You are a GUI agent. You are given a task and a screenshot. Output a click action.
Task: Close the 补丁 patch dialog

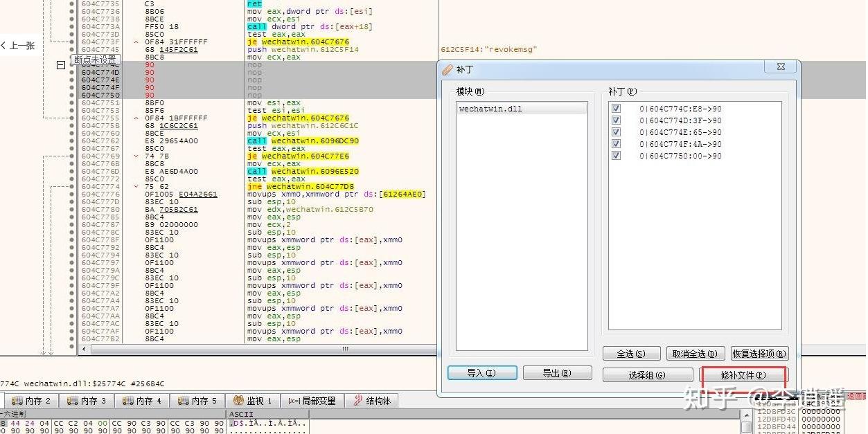(x=781, y=67)
